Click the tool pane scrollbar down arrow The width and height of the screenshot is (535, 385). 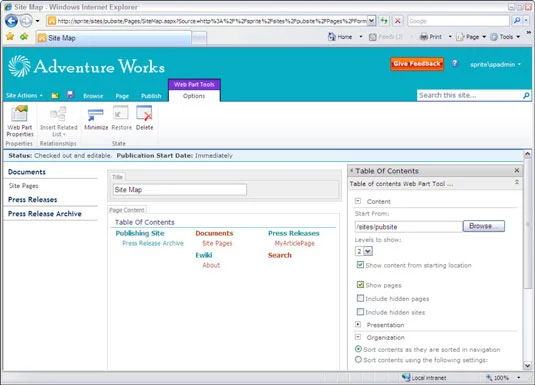point(527,366)
